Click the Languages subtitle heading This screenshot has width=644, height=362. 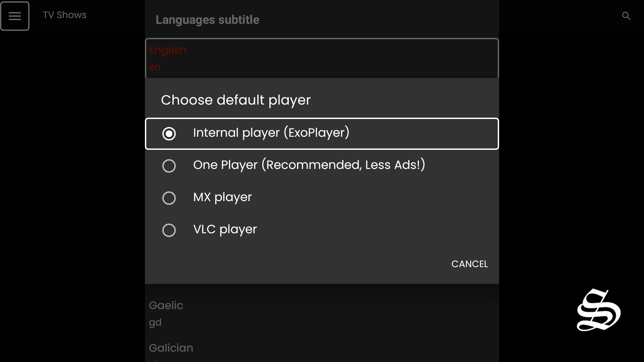coord(207,20)
